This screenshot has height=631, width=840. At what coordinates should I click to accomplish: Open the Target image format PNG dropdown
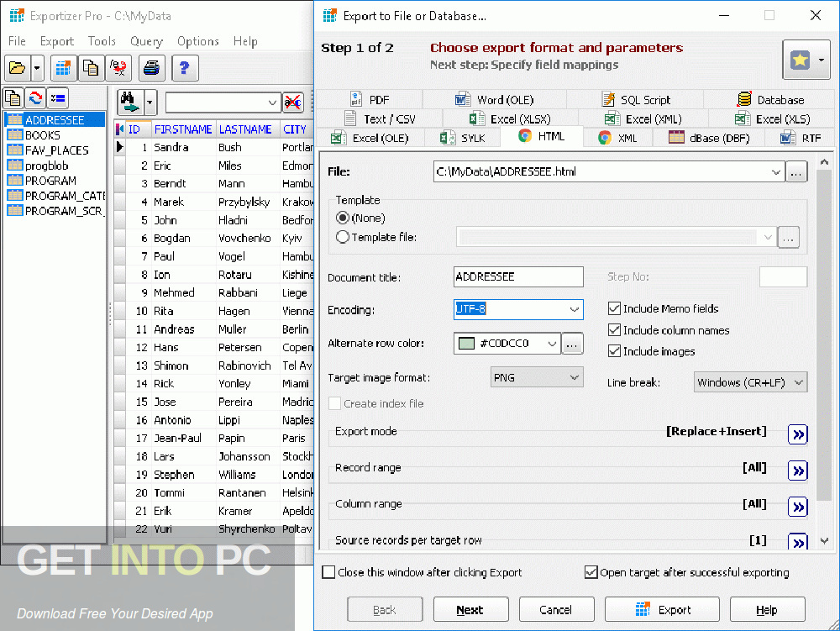(x=574, y=377)
